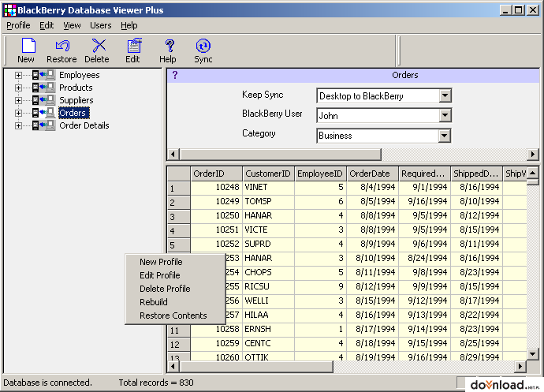
Task: Maximize the BlackBerry Database Viewer window
Action: [x=518, y=10]
